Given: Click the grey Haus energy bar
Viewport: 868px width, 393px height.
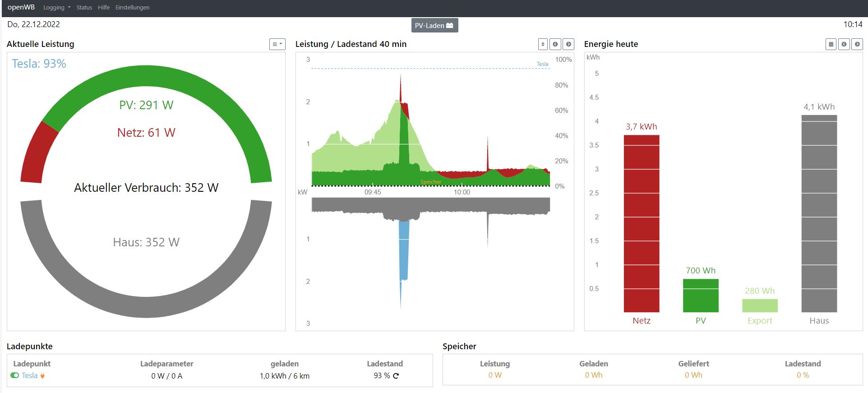Looking at the screenshot, I should click(819, 213).
